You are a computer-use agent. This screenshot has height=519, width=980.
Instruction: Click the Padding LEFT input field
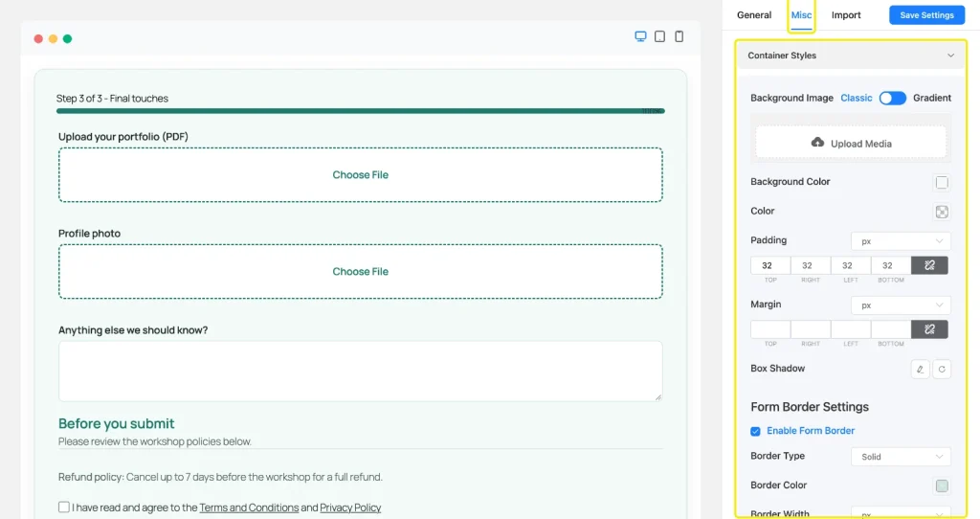click(x=851, y=265)
